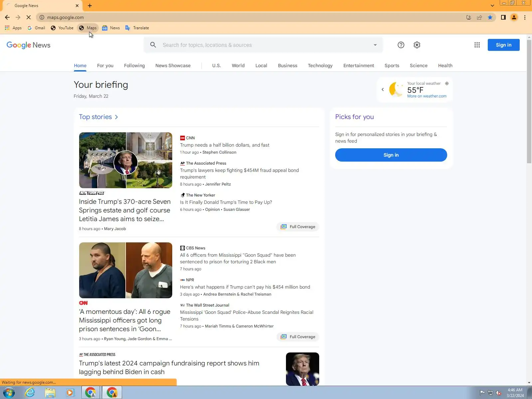Select the Sports section
The image size is (532, 399).
pos(392,66)
